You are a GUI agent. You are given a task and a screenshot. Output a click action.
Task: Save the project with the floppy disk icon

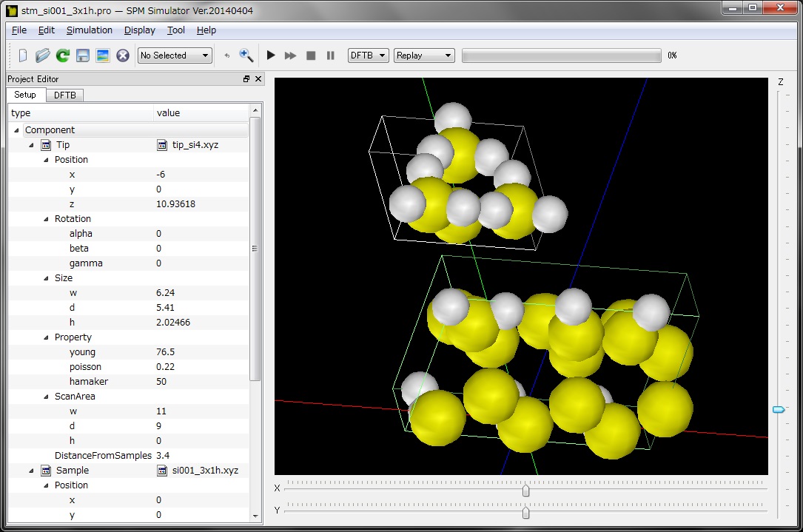click(x=83, y=55)
